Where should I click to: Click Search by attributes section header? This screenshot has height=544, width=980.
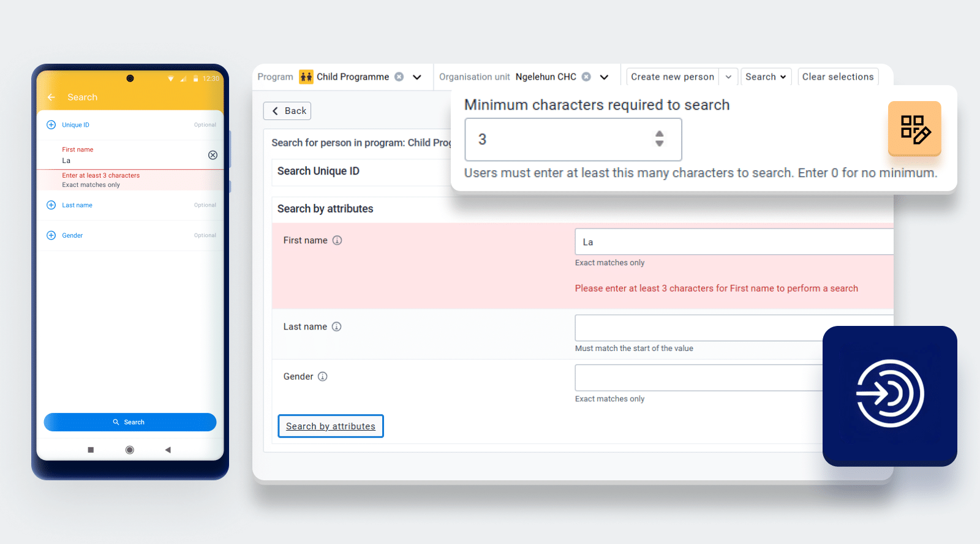click(325, 209)
